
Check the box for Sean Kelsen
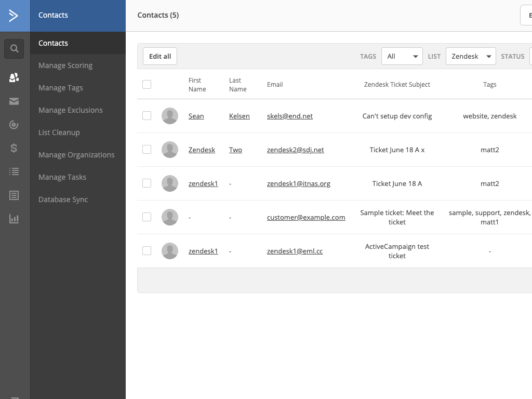(147, 116)
